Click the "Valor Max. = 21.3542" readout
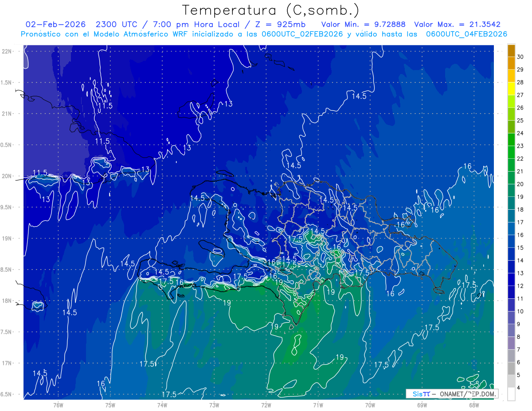 tap(457, 24)
